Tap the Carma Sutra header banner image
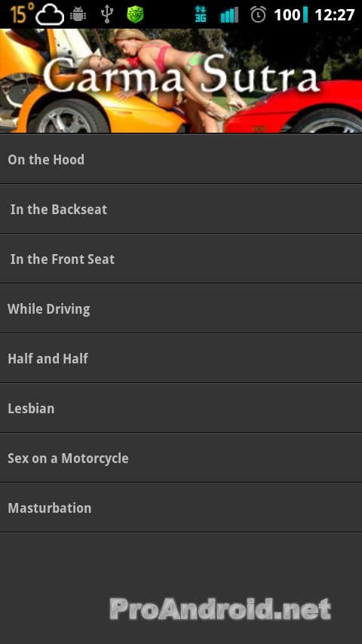This screenshot has width=362, height=644. pyautogui.click(x=181, y=81)
